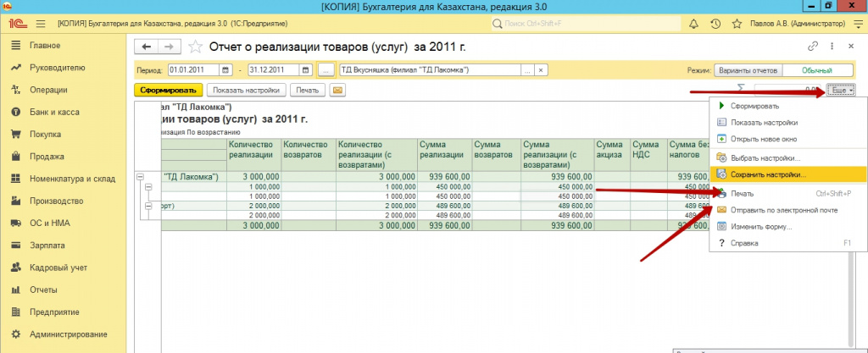The width and height of the screenshot is (868, 353).
Task: Open history clock icon
Action: pyautogui.click(x=715, y=24)
